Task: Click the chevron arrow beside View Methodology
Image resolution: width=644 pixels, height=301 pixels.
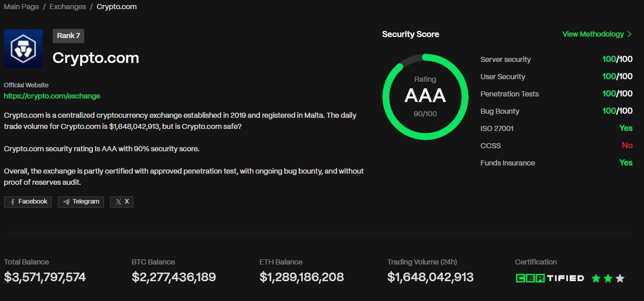Action: pyautogui.click(x=629, y=35)
